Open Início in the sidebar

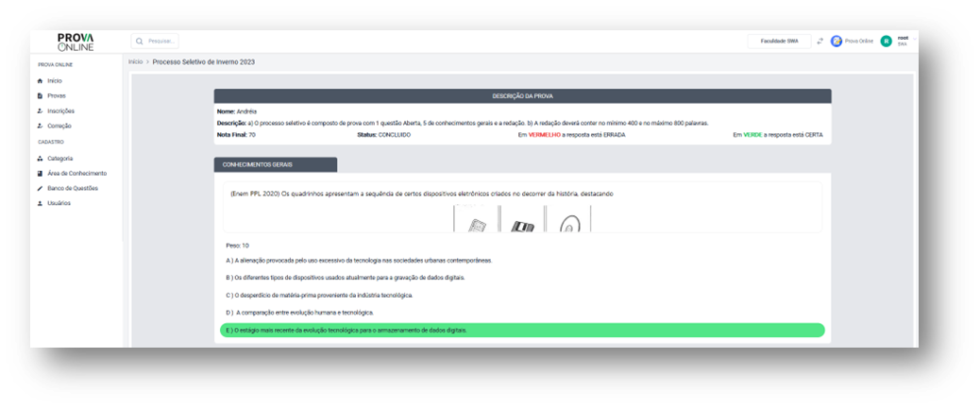[x=55, y=80]
